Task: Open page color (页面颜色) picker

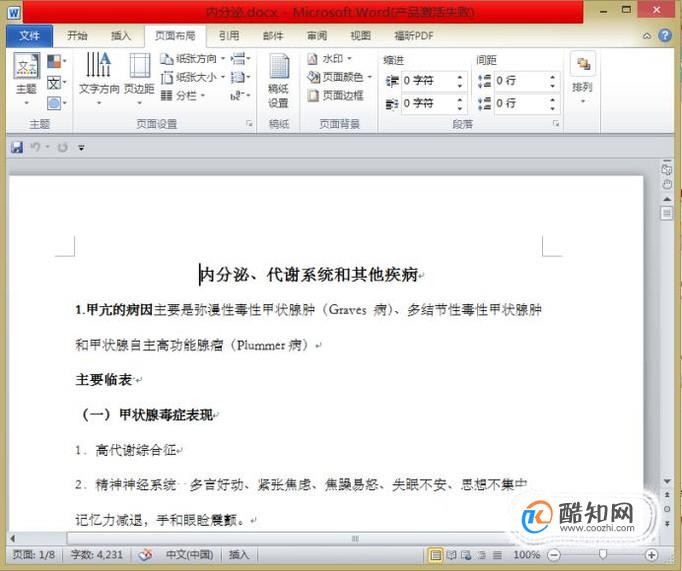Action: point(340,77)
